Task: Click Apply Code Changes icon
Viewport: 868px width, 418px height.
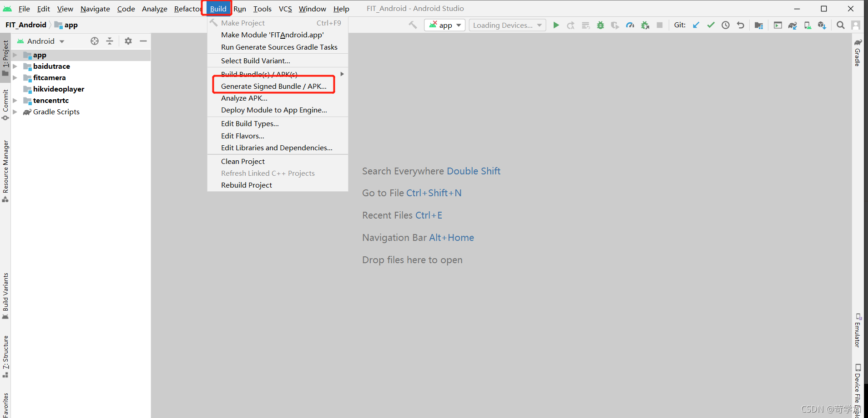Action: pos(585,25)
